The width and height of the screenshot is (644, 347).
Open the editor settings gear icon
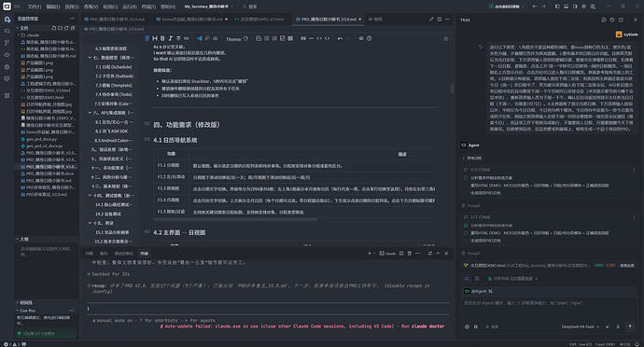(445, 39)
